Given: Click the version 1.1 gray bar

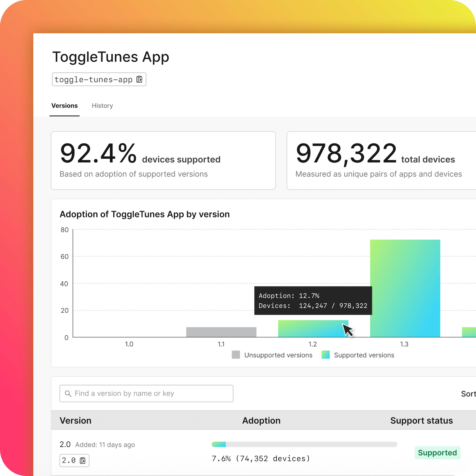Looking at the screenshot, I should click(221, 332).
